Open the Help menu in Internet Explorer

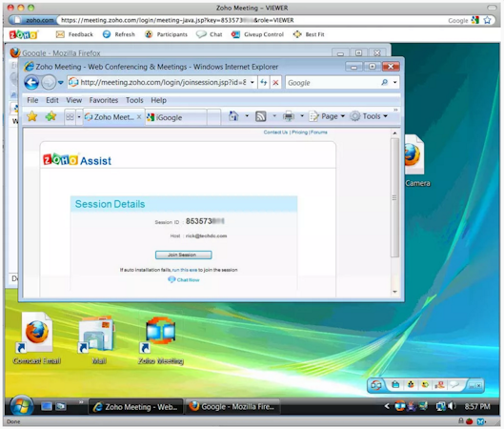[x=159, y=100]
